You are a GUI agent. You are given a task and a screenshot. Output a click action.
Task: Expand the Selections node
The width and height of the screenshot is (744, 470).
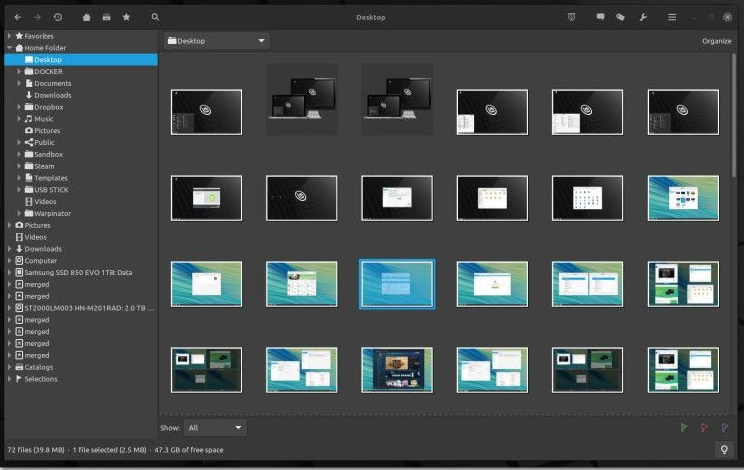click(x=9, y=379)
